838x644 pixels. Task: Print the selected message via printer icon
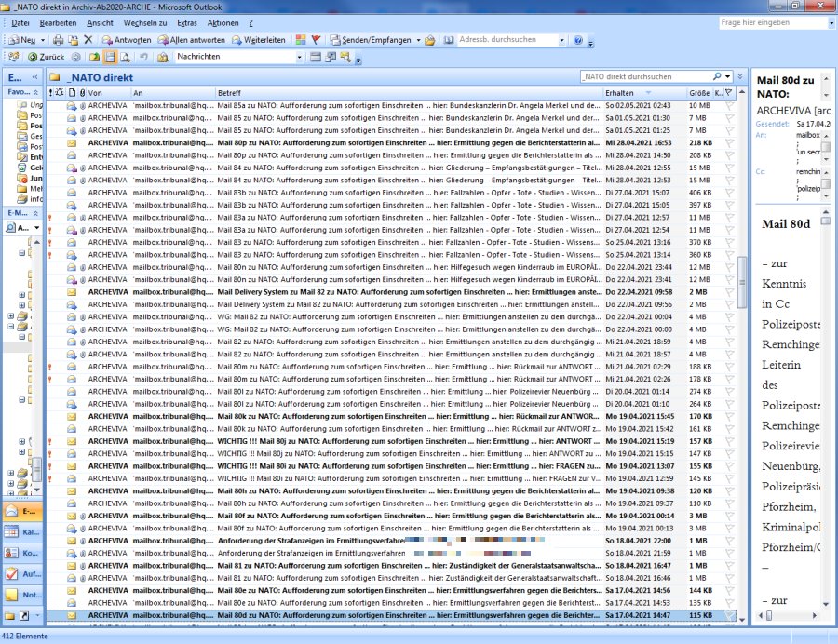point(59,40)
